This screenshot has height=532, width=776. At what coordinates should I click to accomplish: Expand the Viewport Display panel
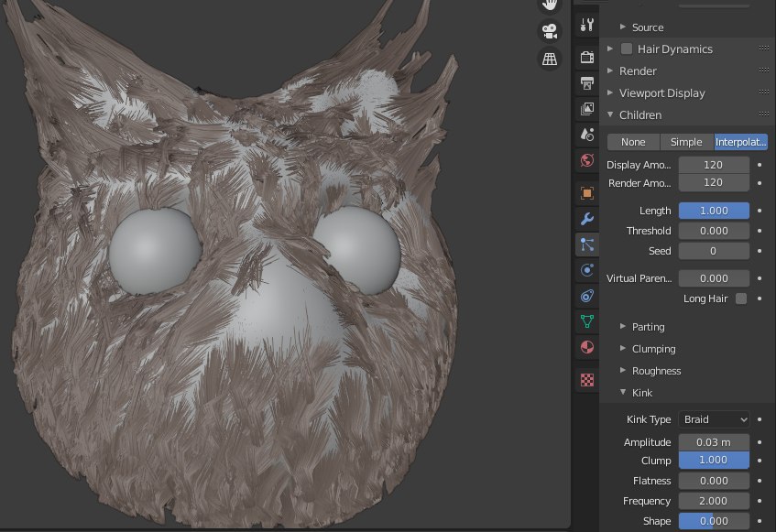[661, 93]
